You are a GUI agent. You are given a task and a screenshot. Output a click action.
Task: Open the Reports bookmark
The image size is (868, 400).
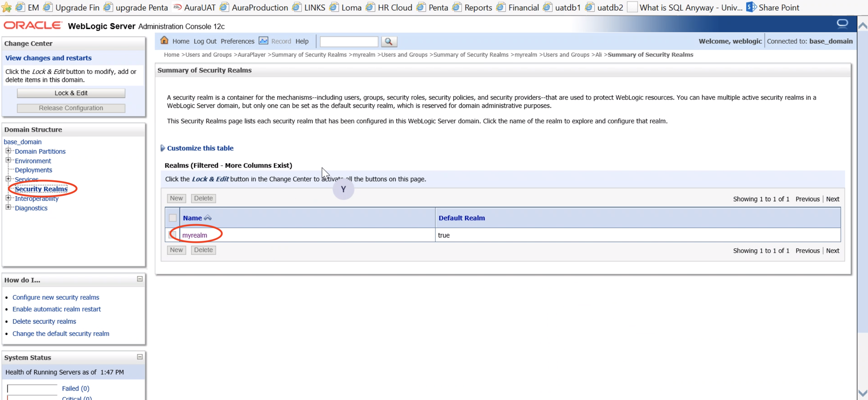click(x=472, y=7)
